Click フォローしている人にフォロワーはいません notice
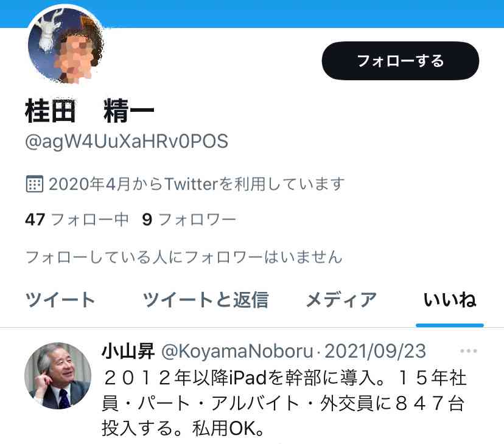 point(184,257)
